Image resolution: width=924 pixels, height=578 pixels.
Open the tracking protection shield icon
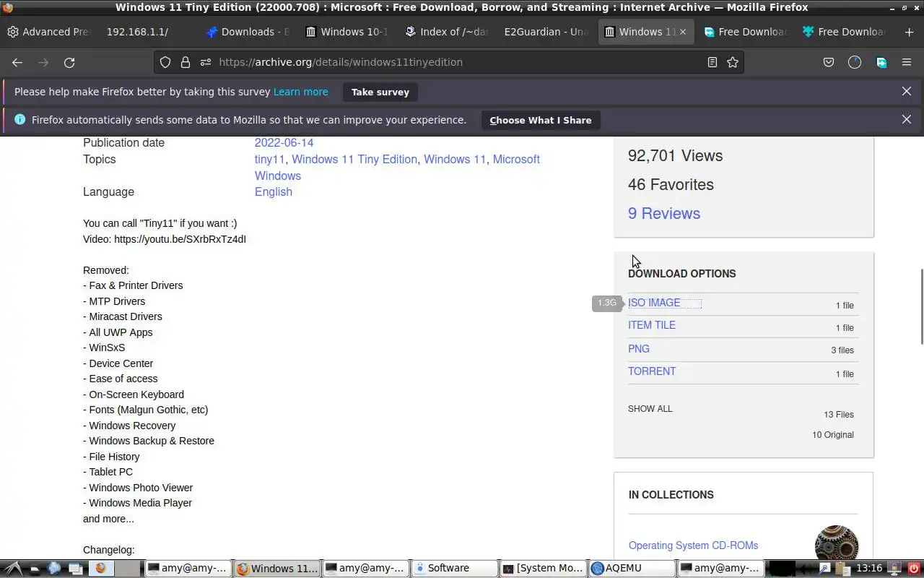tap(165, 62)
